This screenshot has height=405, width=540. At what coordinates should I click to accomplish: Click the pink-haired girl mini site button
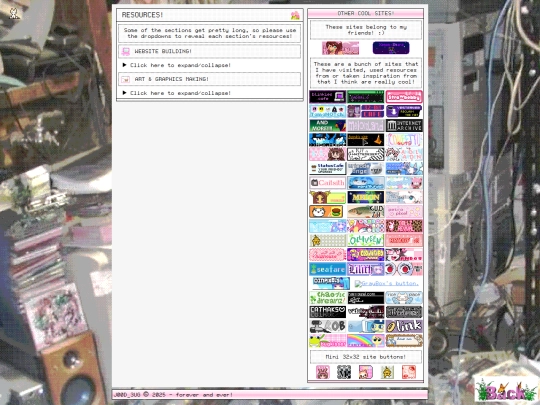(x=366, y=372)
